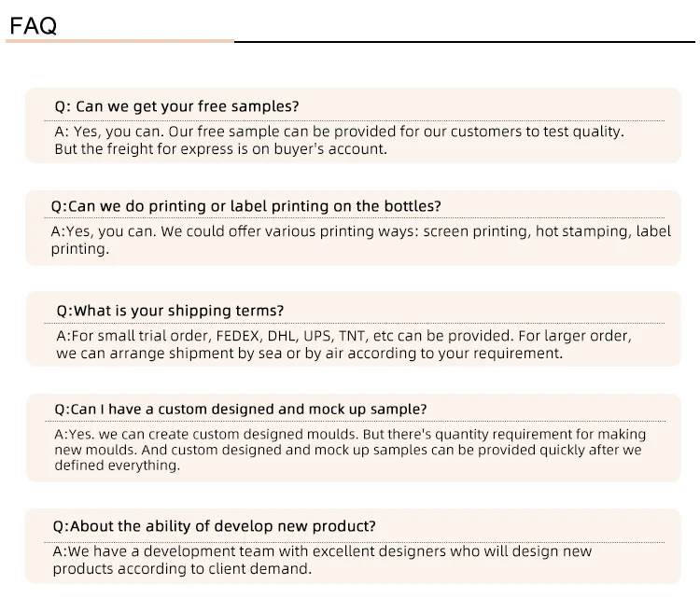The height and width of the screenshot is (598, 700).
Task: Click the answer line about the development team
Action: tap(323, 551)
